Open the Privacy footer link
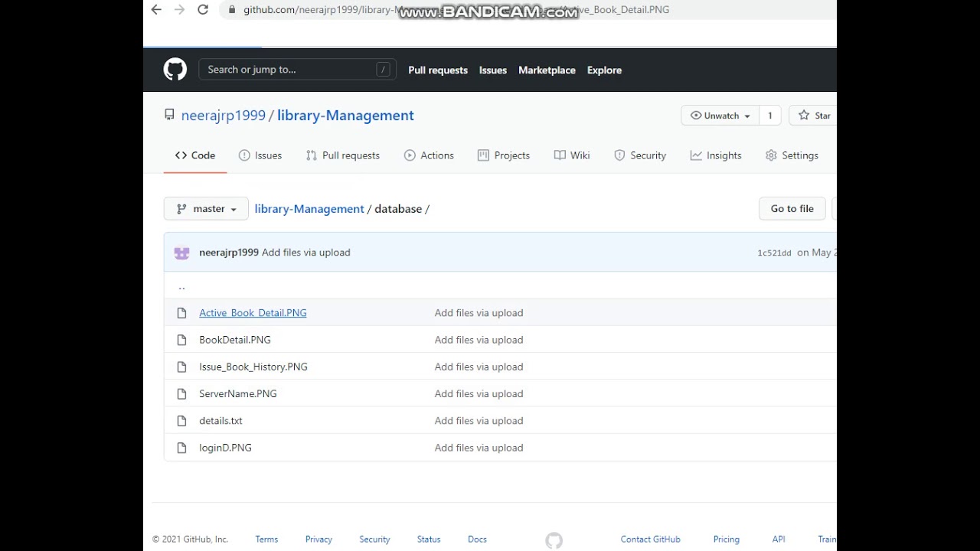This screenshot has width=980, height=551. tap(318, 540)
